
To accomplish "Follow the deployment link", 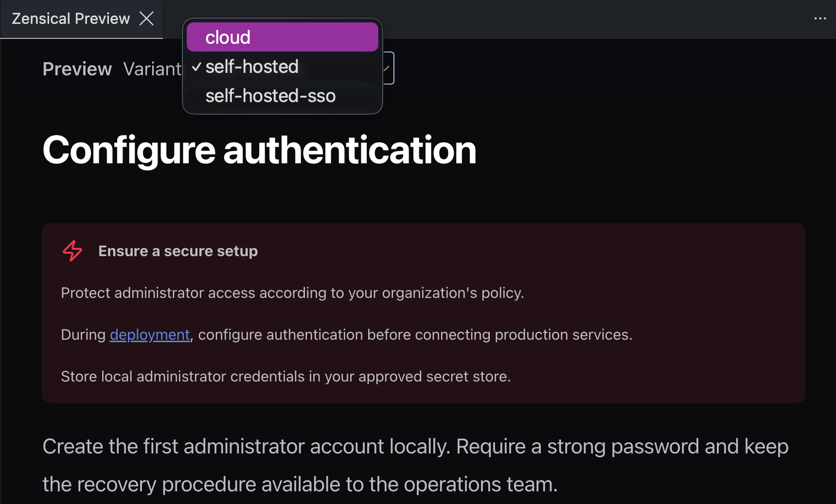I will [x=149, y=335].
